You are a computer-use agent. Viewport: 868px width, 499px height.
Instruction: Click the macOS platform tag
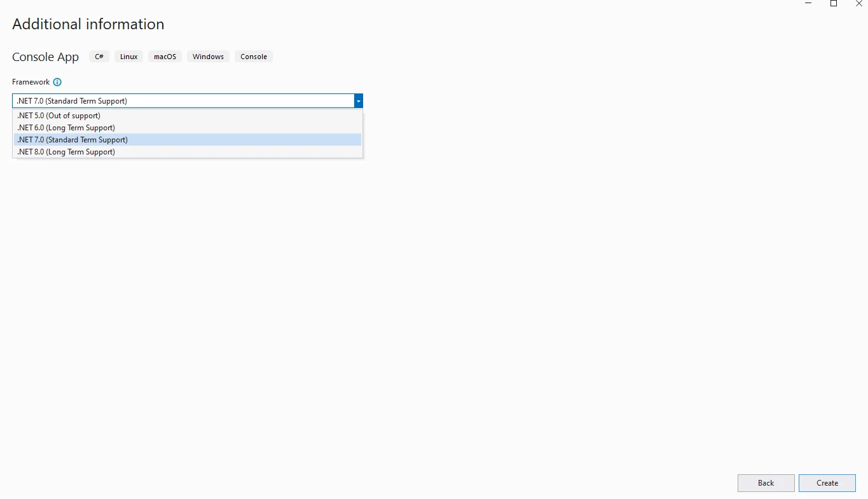[x=165, y=57]
